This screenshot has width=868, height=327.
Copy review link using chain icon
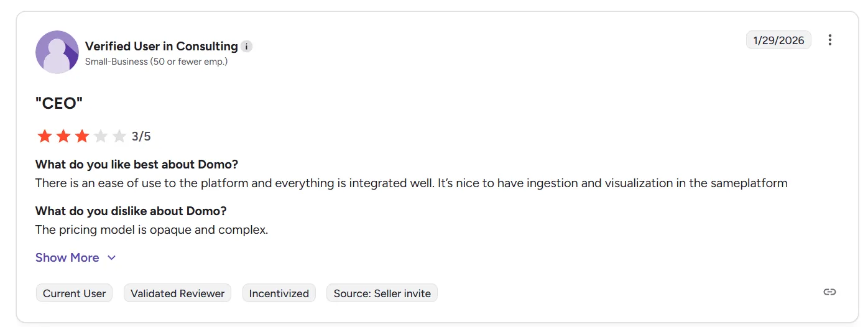click(829, 292)
